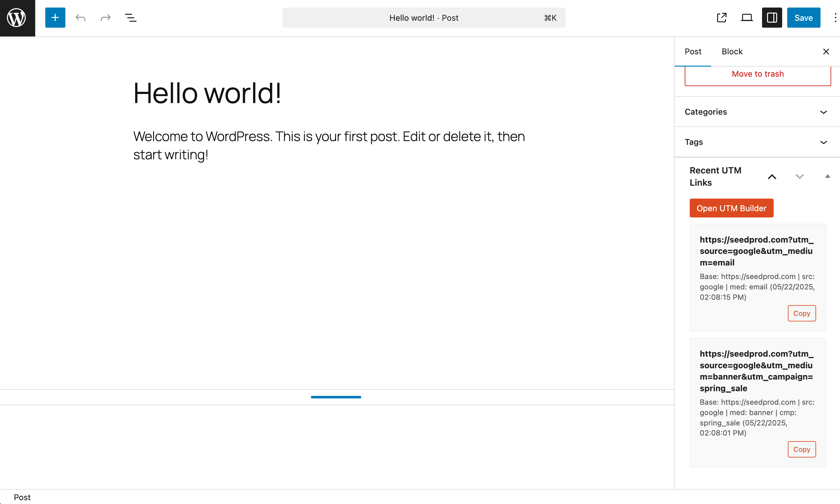This screenshot has width=840, height=504.
Task: Click the Open UTM Builder button
Action: [x=731, y=208]
